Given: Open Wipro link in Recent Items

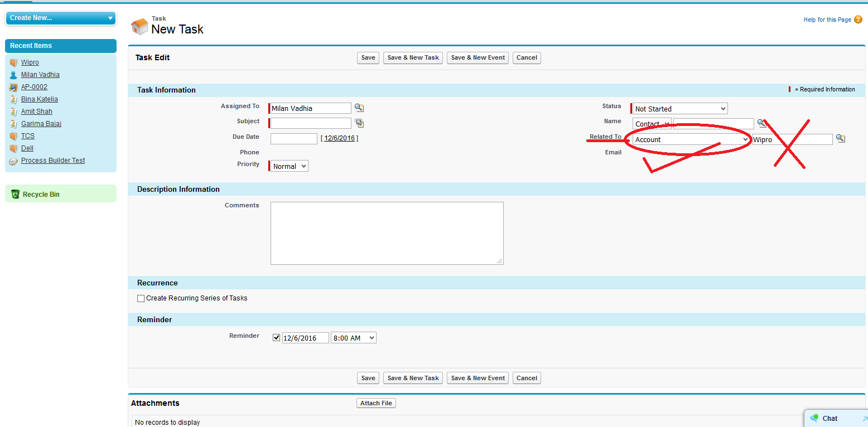Looking at the screenshot, I should [30, 62].
